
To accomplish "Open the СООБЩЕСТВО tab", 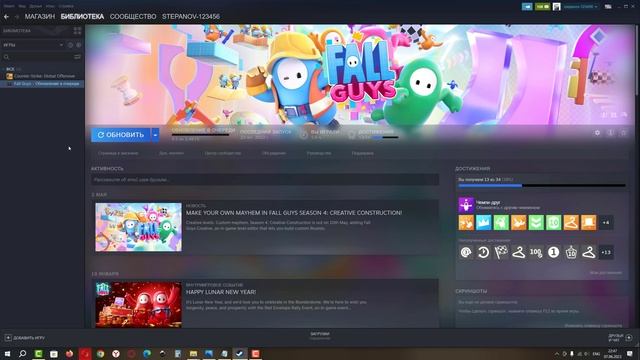I will [133, 17].
